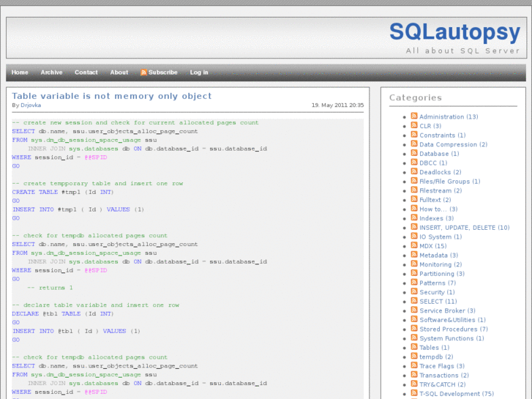Open post title Table variable is not memory only object
The width and height of the screenshot is (532, 399).
(112, 96)
